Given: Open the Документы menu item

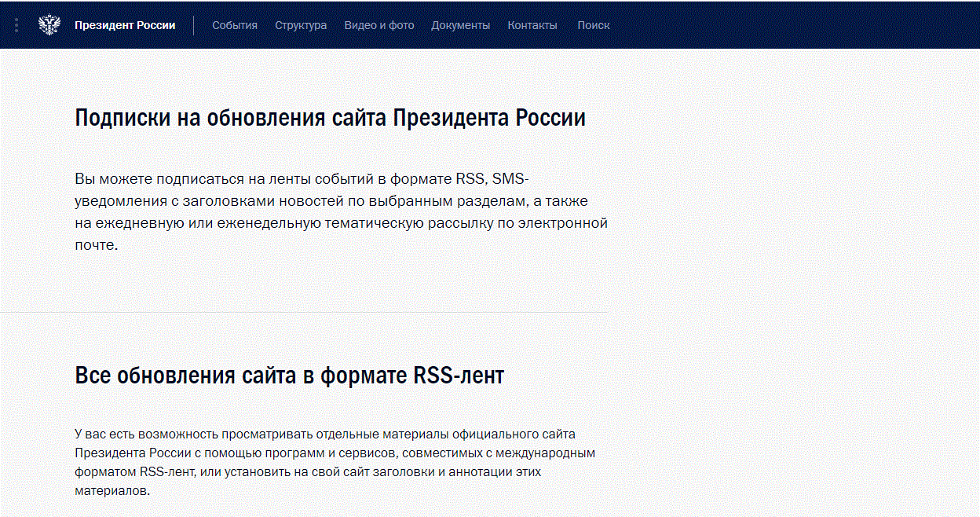Looking at the screenshot, I should point(460,25).
